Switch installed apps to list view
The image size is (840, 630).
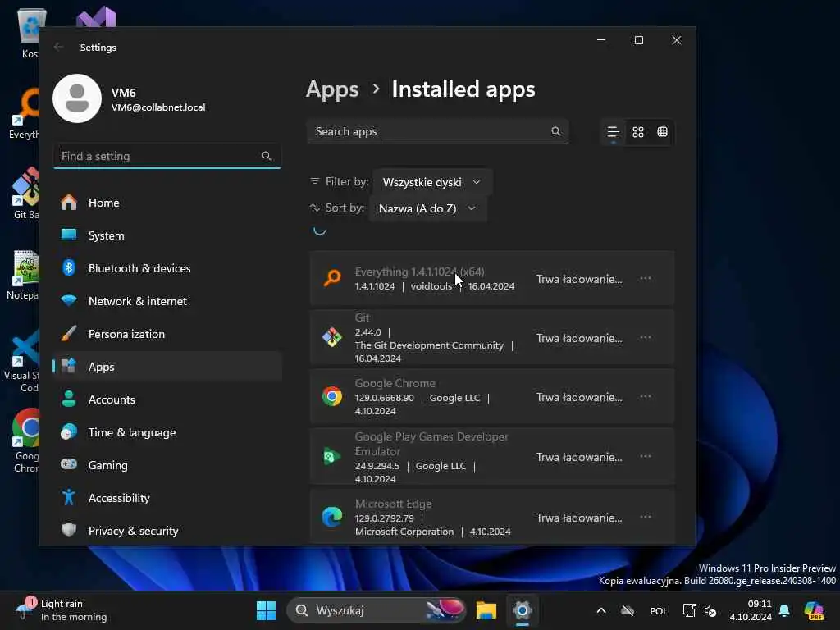(613, 132)
